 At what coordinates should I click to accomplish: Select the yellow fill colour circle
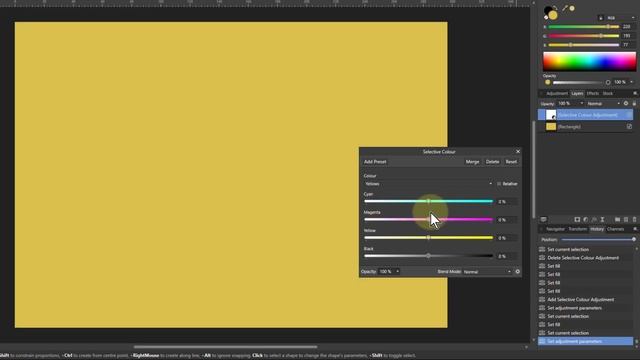(x=553, y=15)
